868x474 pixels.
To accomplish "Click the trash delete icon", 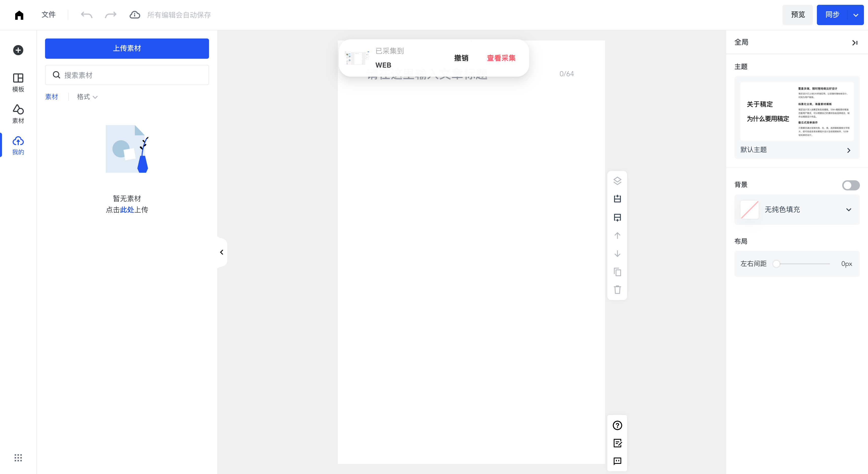I will click(617, 290).
